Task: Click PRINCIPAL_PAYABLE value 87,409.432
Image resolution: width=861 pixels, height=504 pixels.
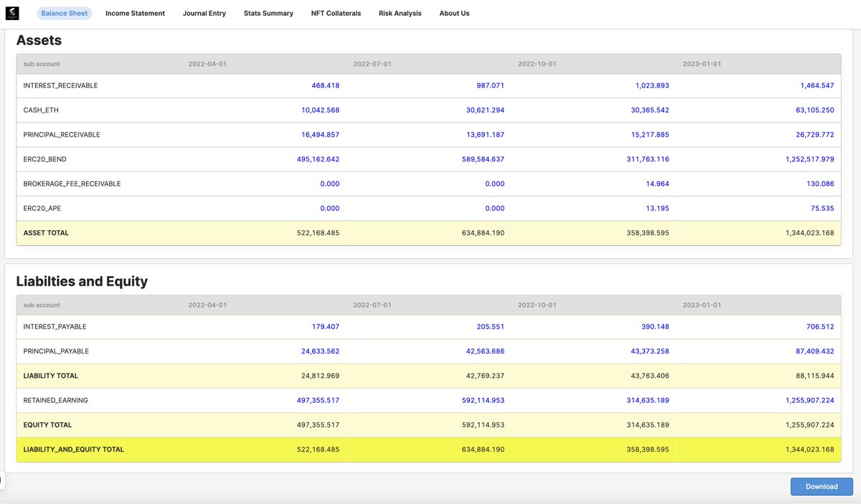Action: (x=815, y=351)
